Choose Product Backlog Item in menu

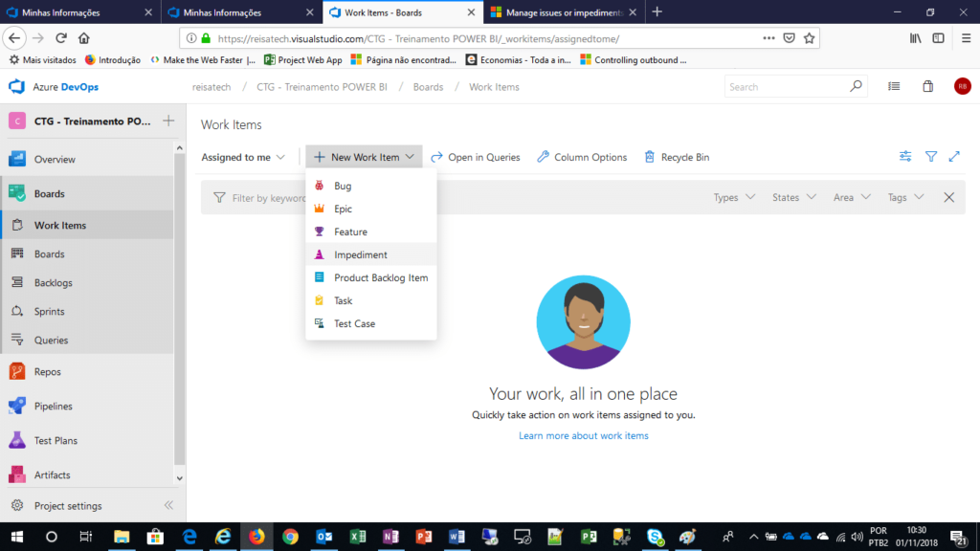(x=380, y=278)
